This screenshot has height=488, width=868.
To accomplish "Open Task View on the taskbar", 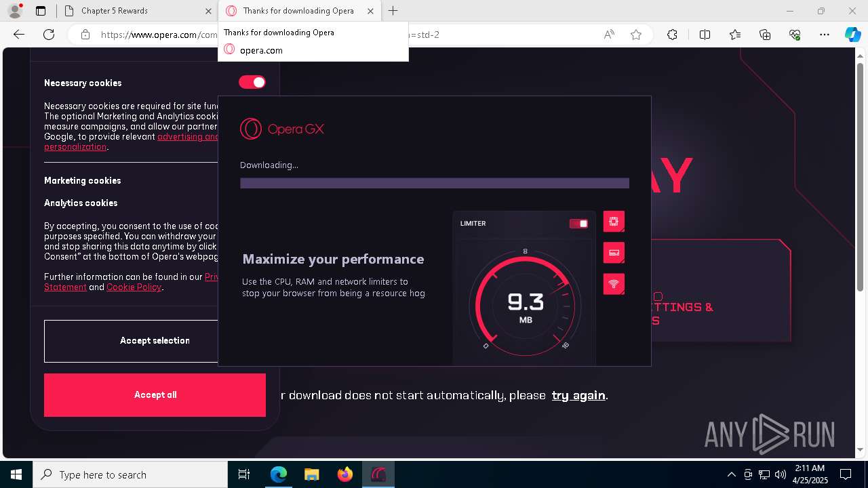I will (244, 474).
